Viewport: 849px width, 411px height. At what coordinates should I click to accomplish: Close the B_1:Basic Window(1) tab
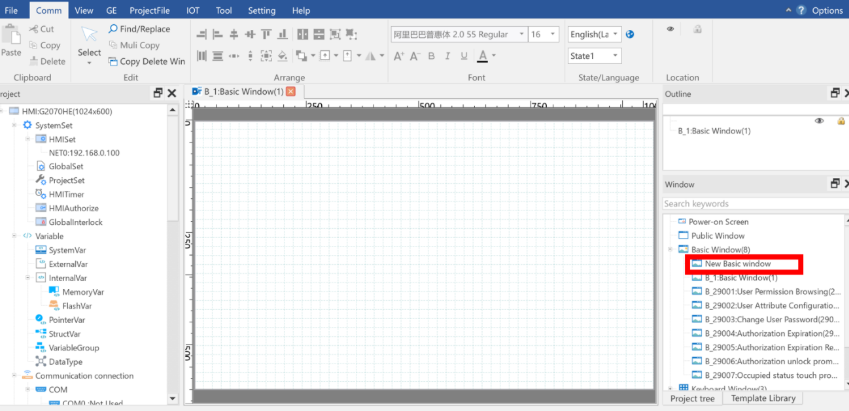291,92
